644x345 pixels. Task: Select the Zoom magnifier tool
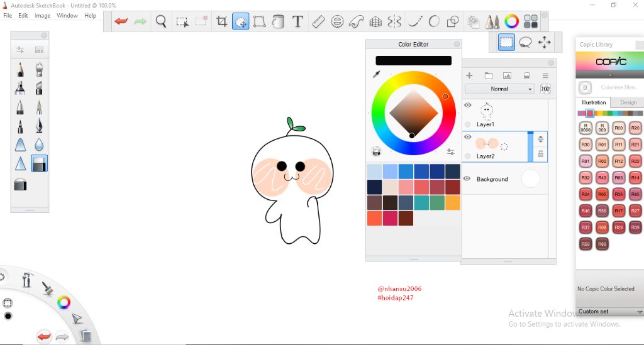pos(161,21)
